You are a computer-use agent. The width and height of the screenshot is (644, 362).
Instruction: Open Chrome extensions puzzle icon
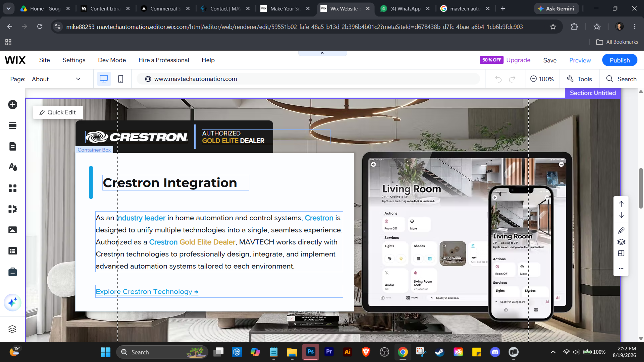point(574,27)
